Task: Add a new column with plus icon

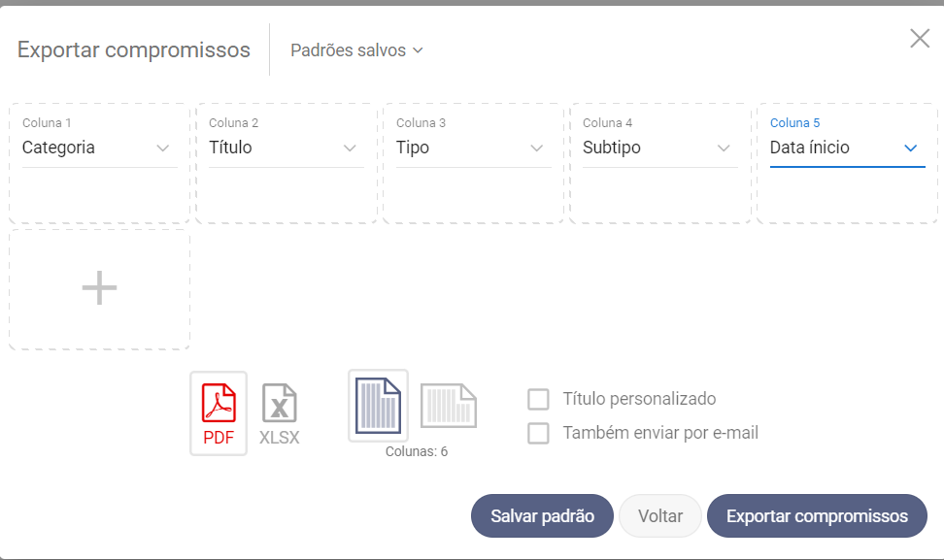Action: click(99, 288)
